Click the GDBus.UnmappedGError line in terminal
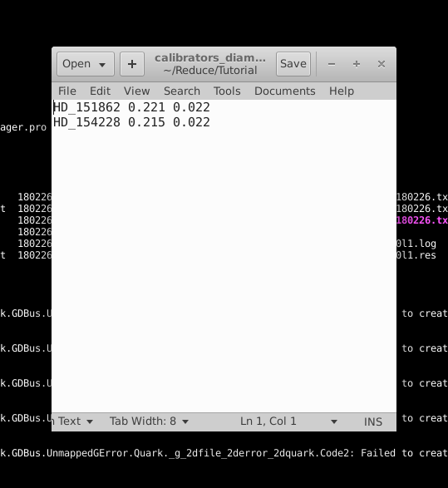 224,453
